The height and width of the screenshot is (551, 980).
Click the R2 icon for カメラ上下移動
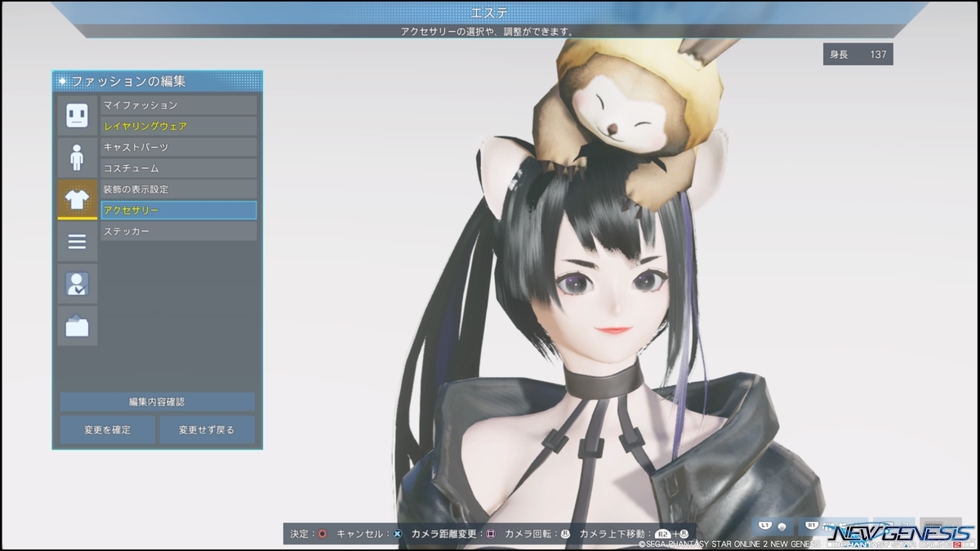[663, 534]
